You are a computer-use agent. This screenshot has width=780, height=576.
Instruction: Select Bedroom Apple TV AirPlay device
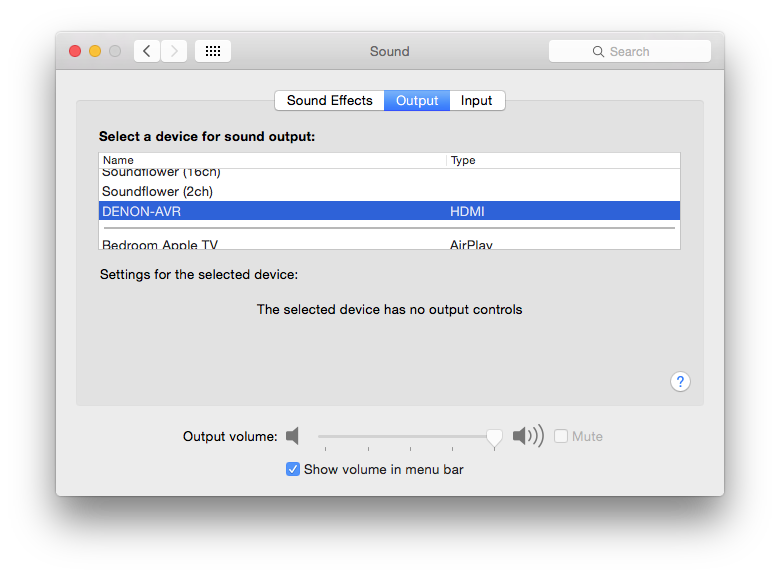389,243
